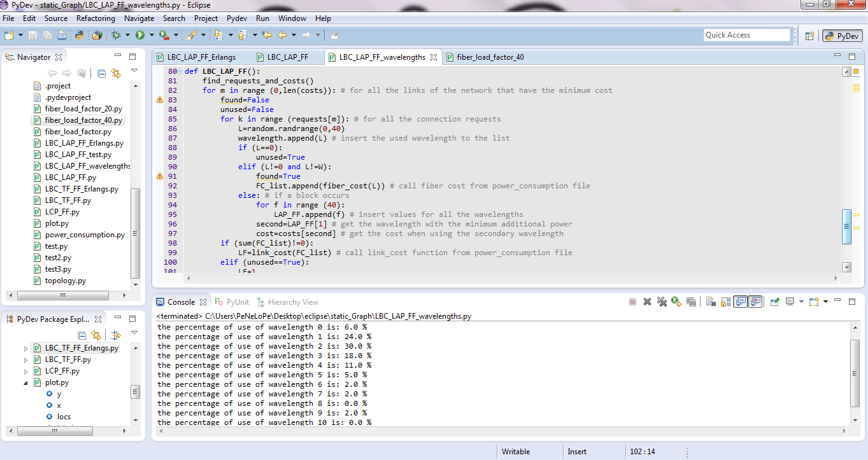868x460 pixels.
Task: Click the Quick Access search field
Action: click(x=746, y=35)
